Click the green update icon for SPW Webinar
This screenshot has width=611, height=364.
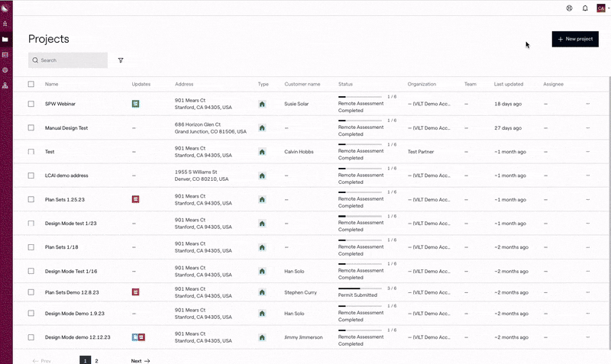pos(136,104)
